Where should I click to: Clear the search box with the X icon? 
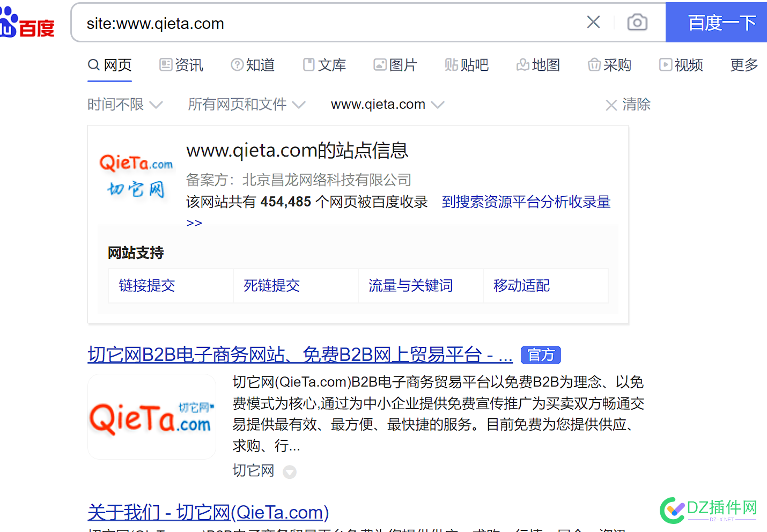[593, 22]
